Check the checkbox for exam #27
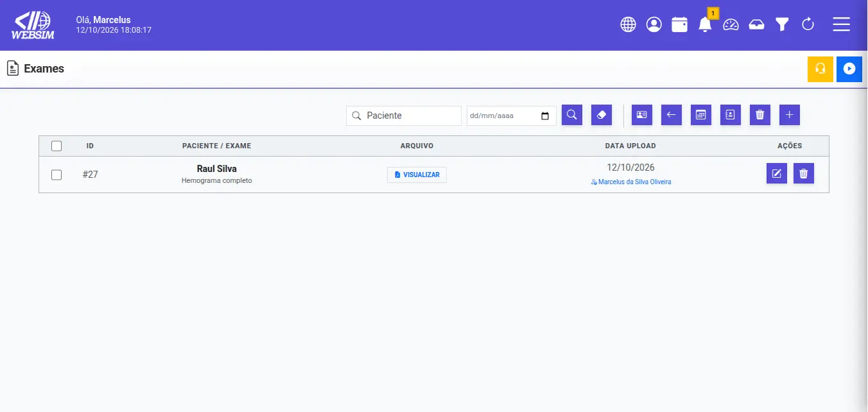Viewport: 868px width, 412px height. [x=56, y=175]
